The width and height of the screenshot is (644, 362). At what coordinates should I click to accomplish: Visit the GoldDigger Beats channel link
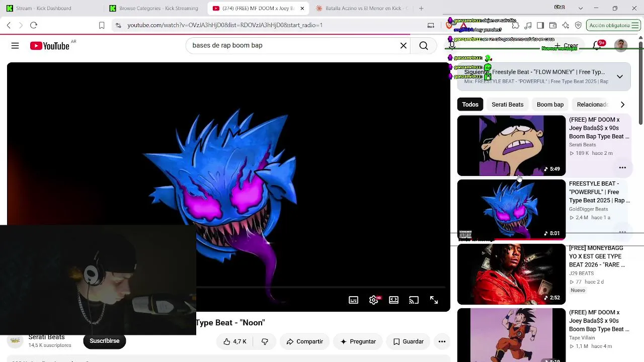coord(589,209)
